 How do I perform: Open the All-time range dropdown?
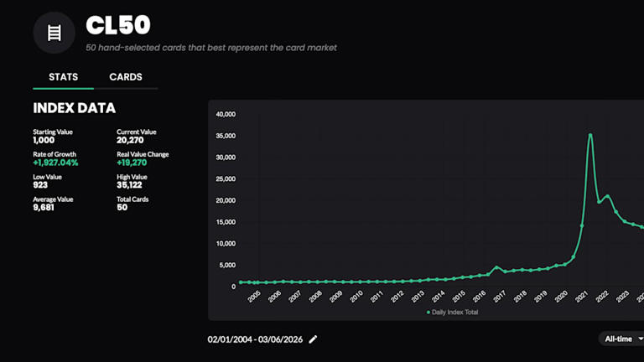[622, 339]
